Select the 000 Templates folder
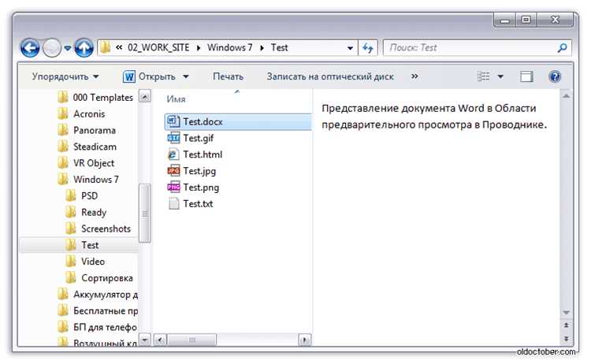This screenshot has height=364, width=591. (95, 98)
